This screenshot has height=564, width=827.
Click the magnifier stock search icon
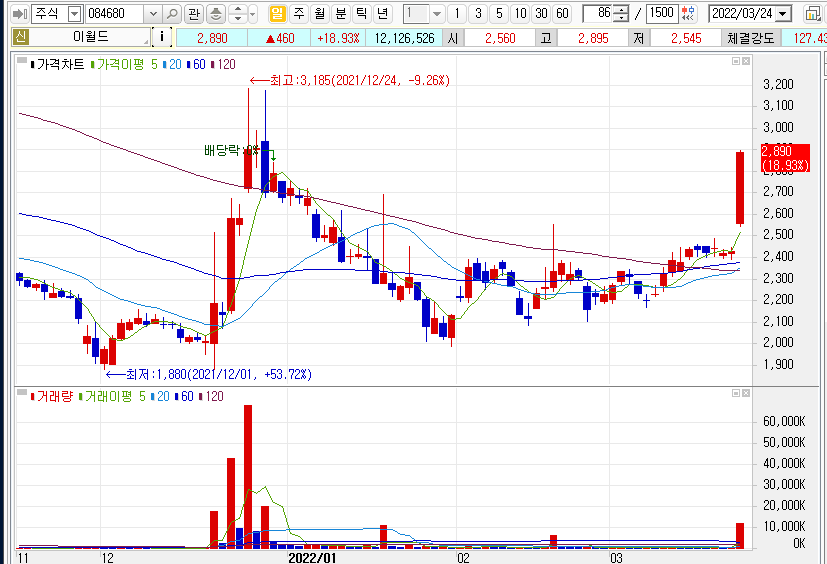click(171, 14)
